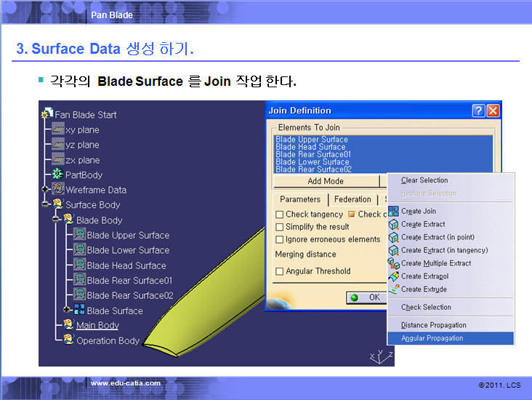
Task: Choose Angular Propagation from context menu
Action: click(433, 338)
